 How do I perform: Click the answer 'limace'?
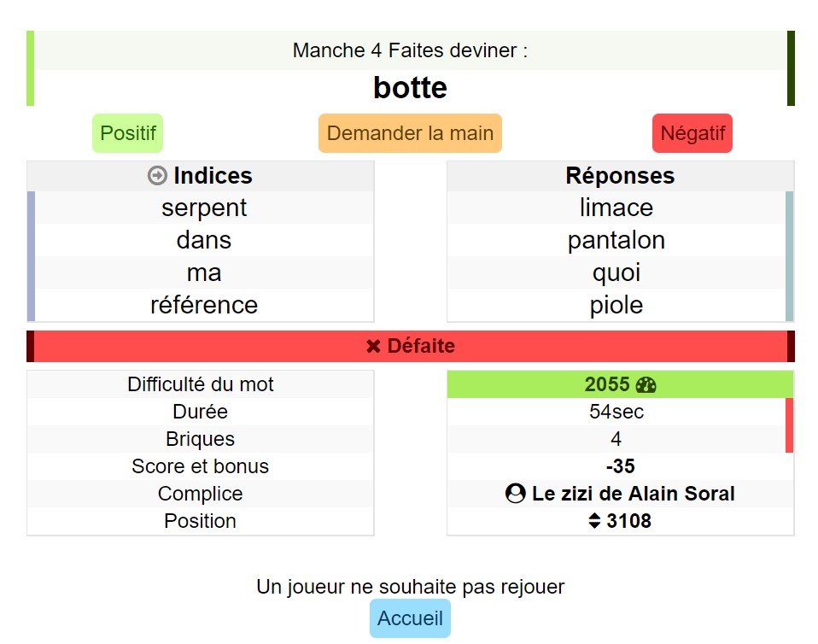coord(616,208)
